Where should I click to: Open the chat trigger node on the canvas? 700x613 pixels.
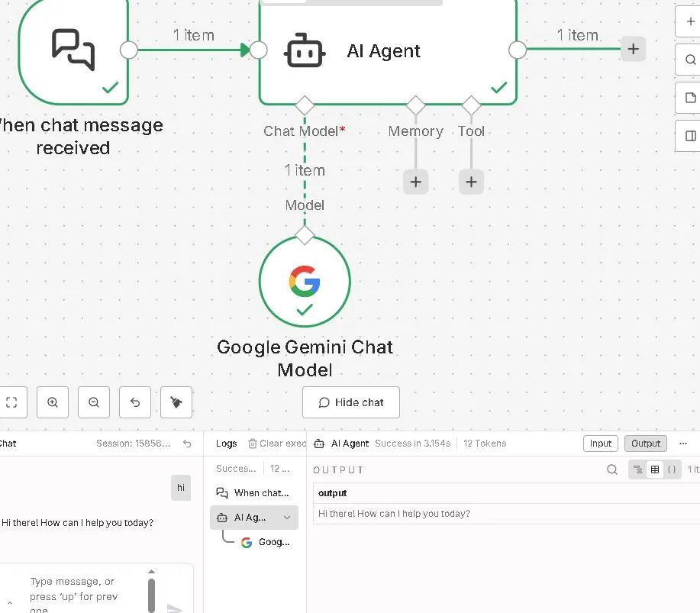tap(73, 50)
